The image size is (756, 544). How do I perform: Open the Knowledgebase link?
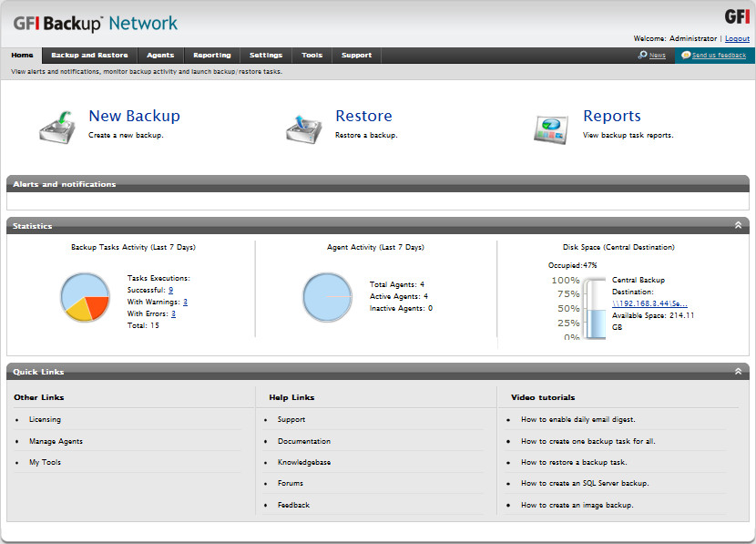click(304, 462)
